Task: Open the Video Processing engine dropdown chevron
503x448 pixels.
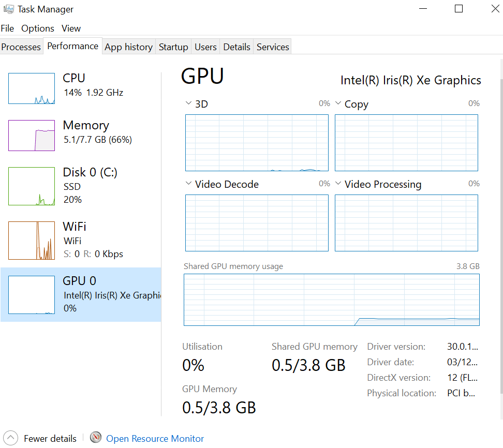Action: click(x=338, y=184)
